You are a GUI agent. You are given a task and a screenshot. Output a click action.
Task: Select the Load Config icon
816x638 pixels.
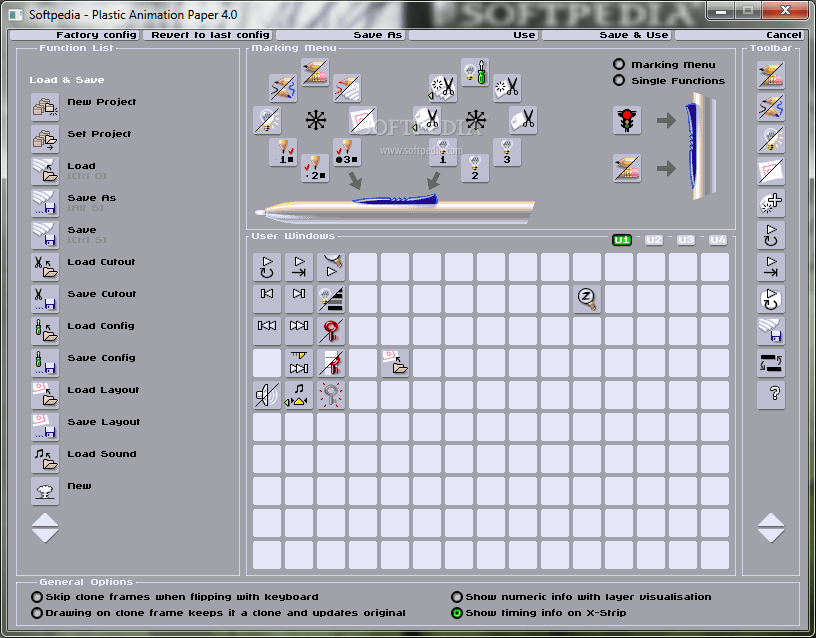[x=45, y=331]
